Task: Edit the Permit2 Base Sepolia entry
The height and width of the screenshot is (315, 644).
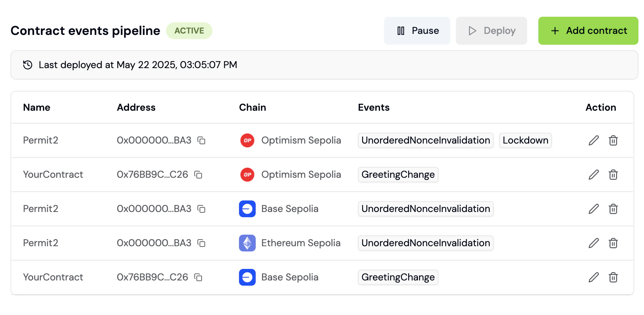Action: 593,209
